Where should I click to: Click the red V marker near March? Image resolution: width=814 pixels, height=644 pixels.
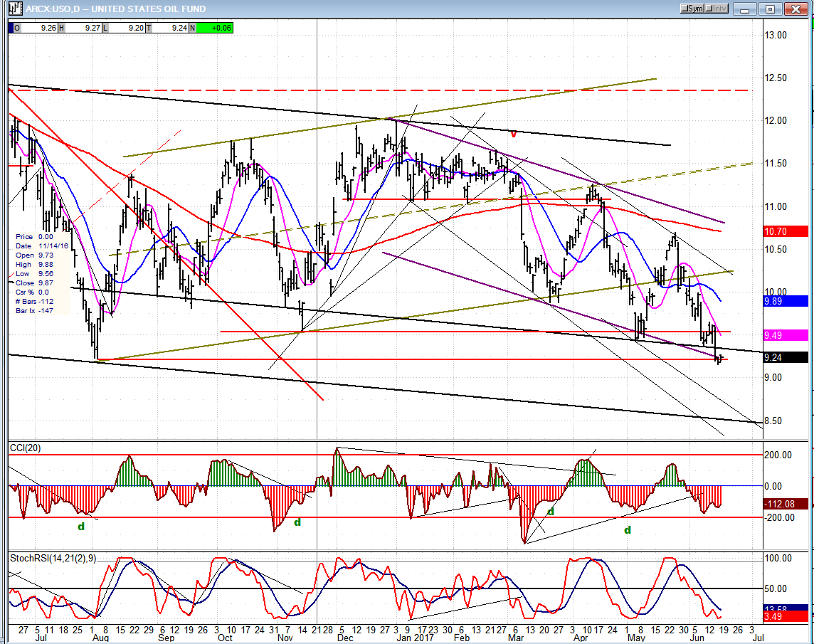point(513,133)
